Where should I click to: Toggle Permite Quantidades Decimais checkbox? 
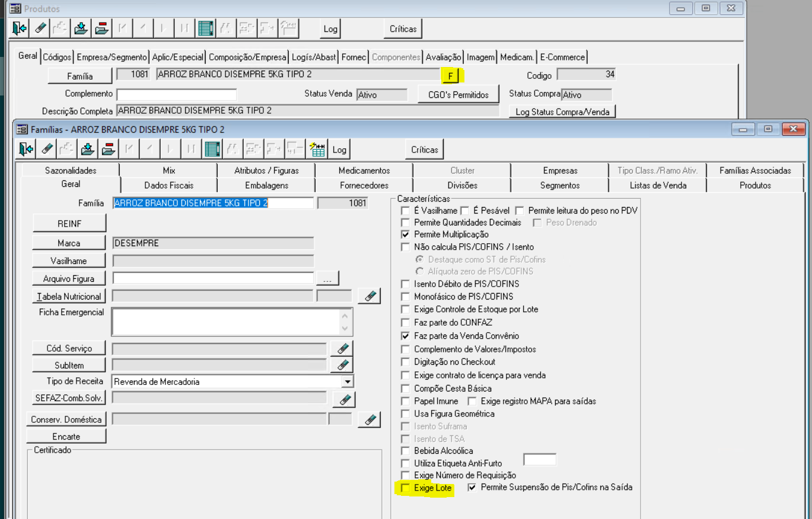(406, 222)
